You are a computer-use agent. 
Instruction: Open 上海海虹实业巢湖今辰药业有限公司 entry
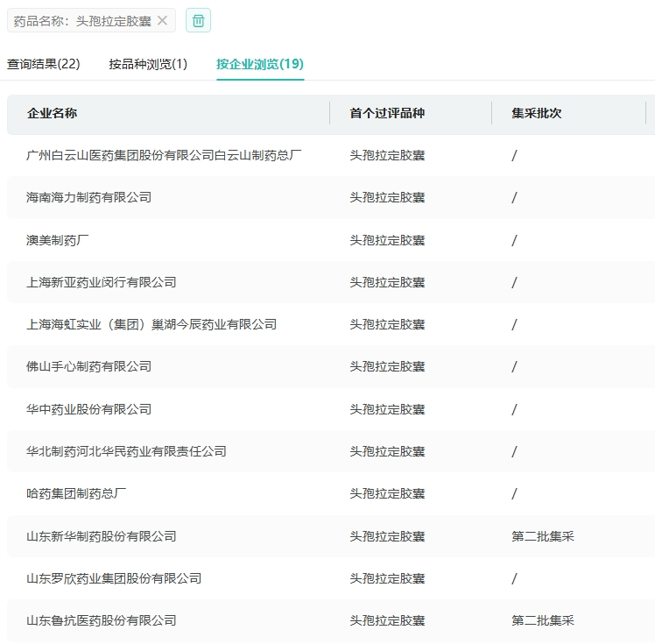pyautogui.click(x=151, y=324)
